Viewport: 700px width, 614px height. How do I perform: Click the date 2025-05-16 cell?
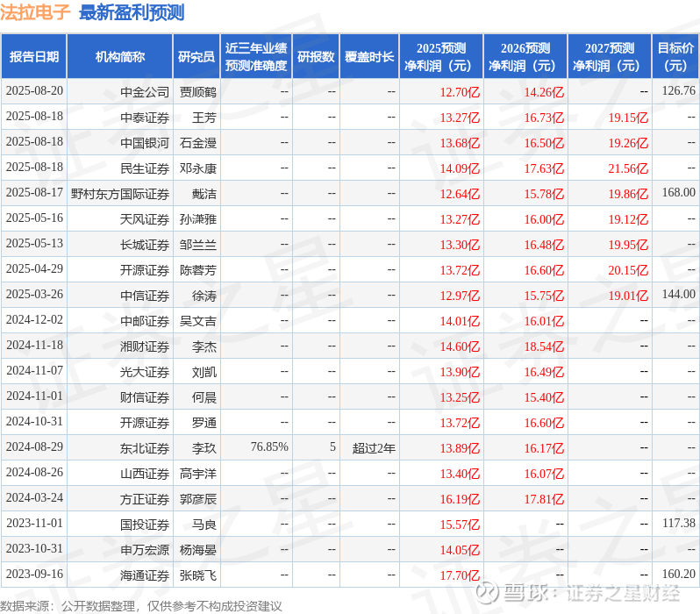click(34, 218)
